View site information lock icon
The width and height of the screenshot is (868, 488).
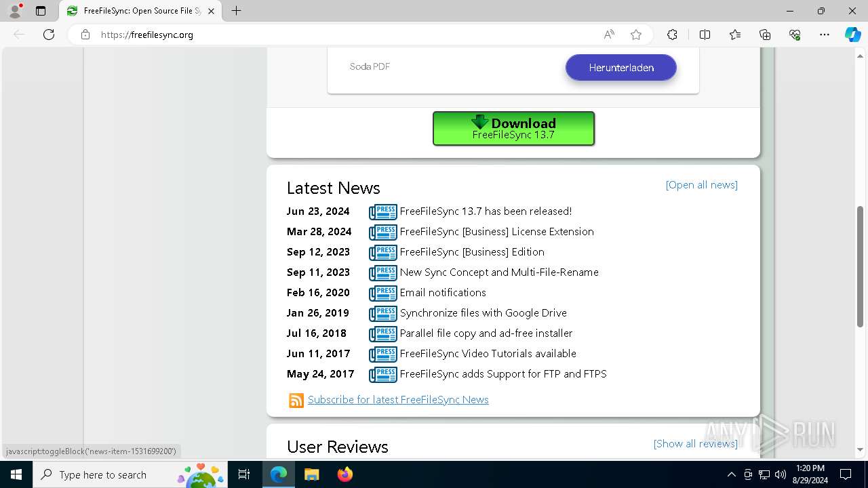[85, 35]
